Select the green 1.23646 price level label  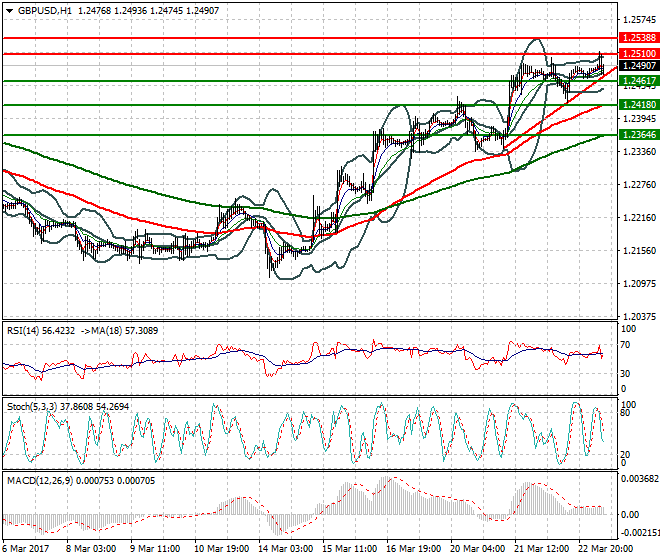click(639, 135)
